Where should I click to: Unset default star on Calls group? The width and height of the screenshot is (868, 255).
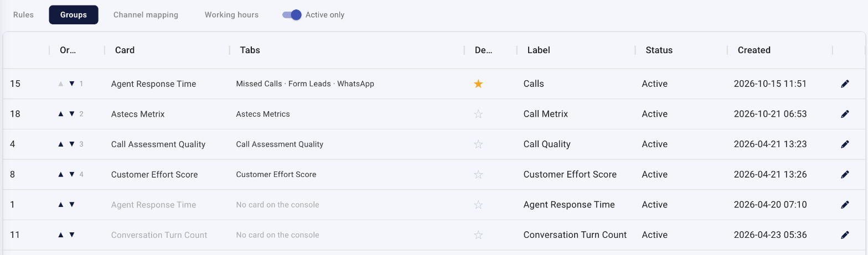479,84
